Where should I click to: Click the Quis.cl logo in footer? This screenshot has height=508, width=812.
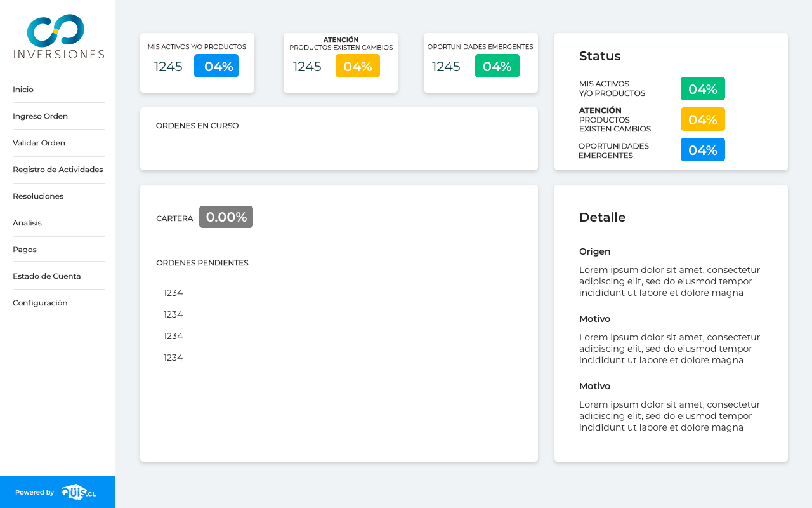click(x=78, y=492)
